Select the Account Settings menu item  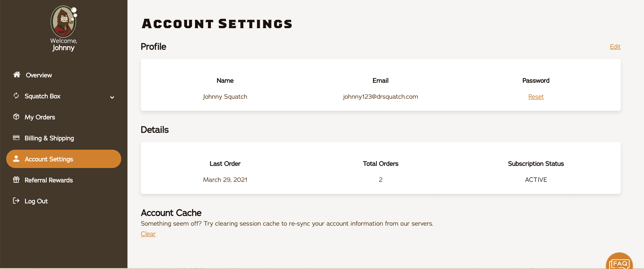pos(64,159)
